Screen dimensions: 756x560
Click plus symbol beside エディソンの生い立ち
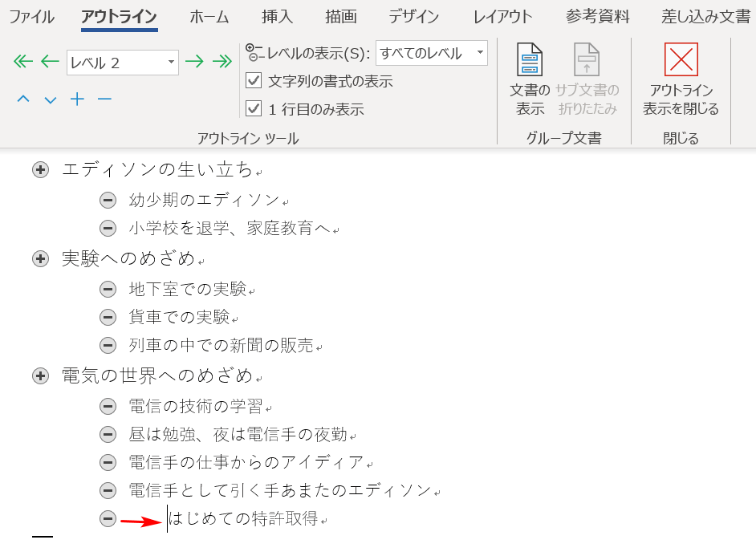tap(40, 169)
